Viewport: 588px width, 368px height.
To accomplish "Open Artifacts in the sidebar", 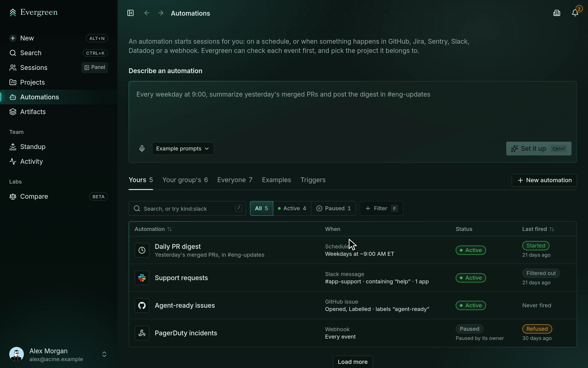I will pyautogui.click(x=59, y=112).
